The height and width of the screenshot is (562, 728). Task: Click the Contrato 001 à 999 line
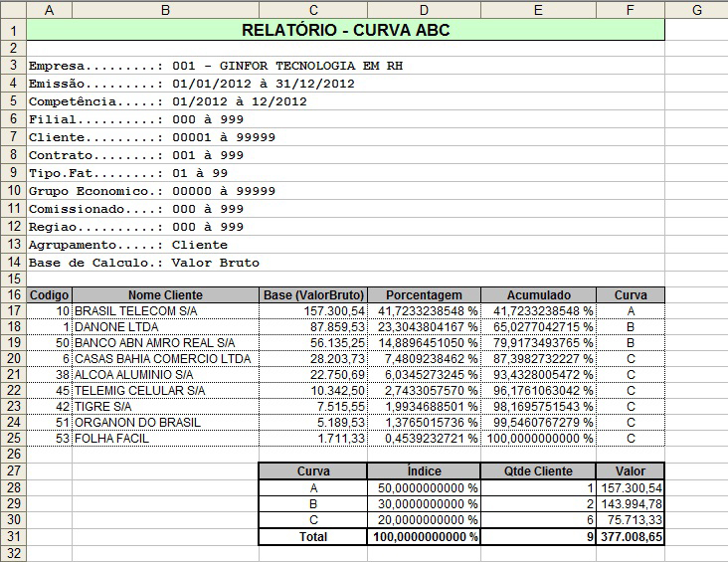136,155
